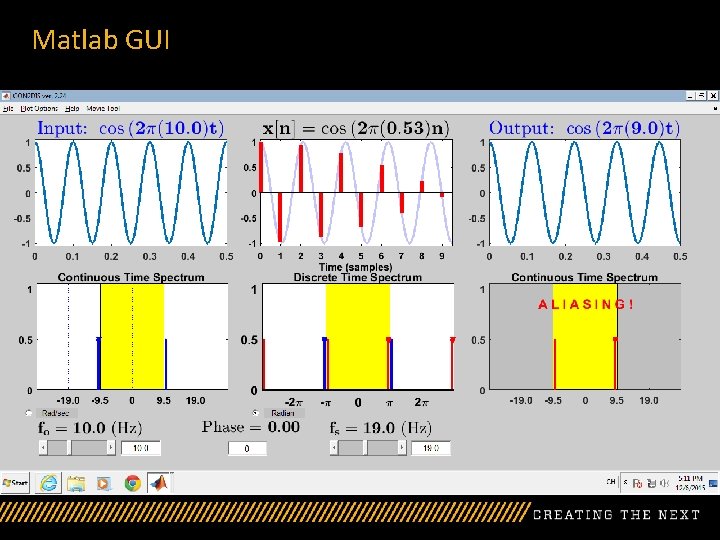
Task: Open the media player taskbar icon
Action: (x=104, y=483)
